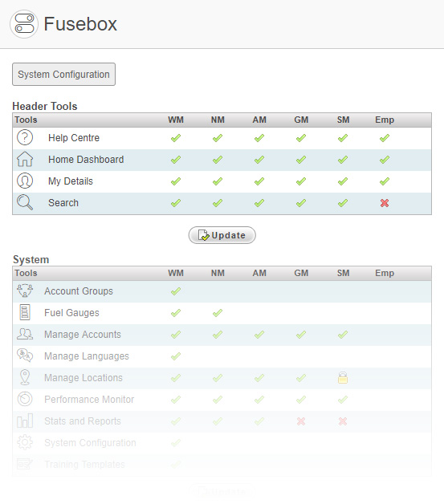Toggle My Details Emp check mark
Image resolution: width=444 pixels, height=504 pixels.
(x=385, y=181)
